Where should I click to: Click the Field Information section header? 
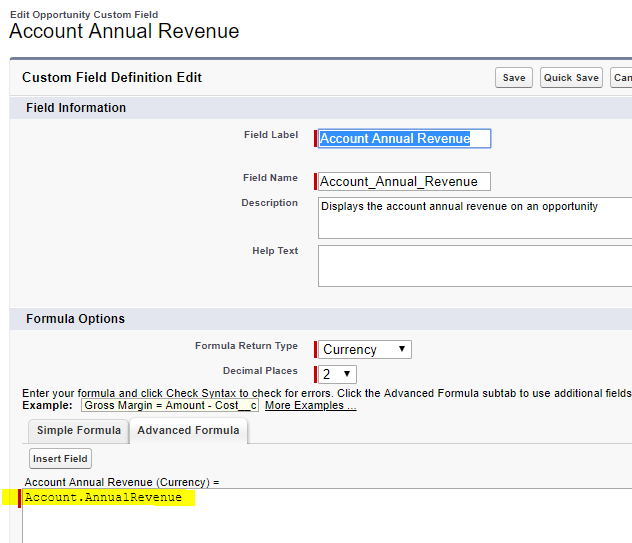click(76, 108)
